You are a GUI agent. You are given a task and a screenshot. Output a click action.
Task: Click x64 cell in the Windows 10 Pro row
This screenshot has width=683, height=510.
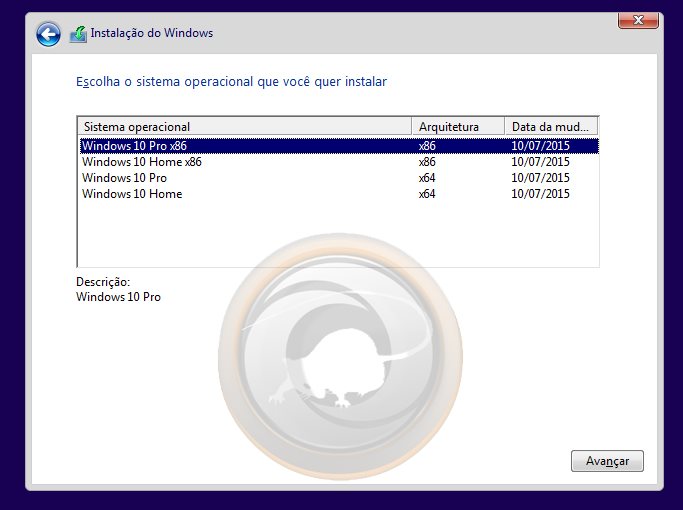pos(427,178)
